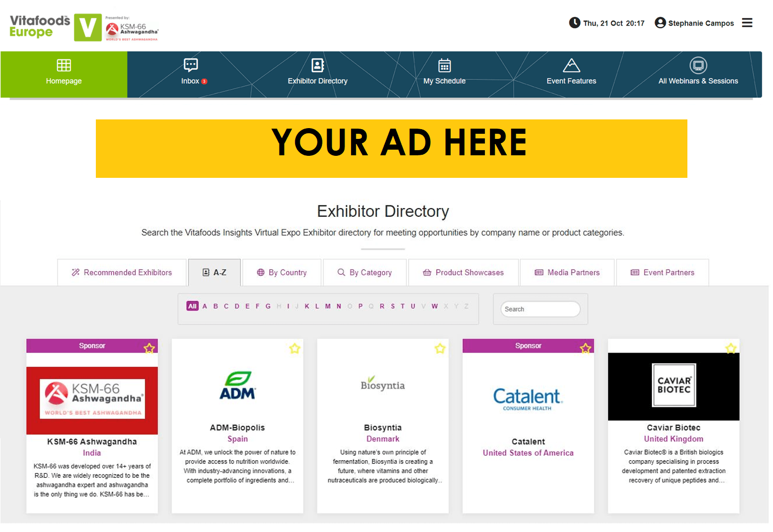The image size is (773, 532).
Task: Favorite Caviar Biotec with star icon
Action: click(731, 349)
